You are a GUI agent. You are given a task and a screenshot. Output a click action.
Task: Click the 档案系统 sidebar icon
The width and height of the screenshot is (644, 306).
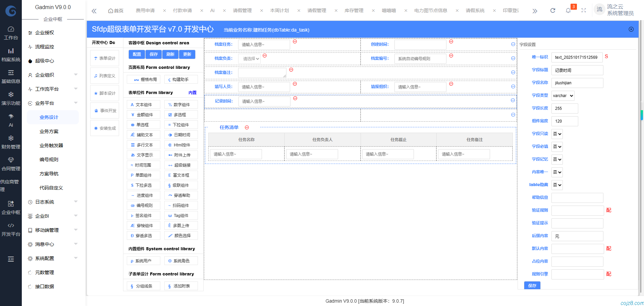pos(11,54)
